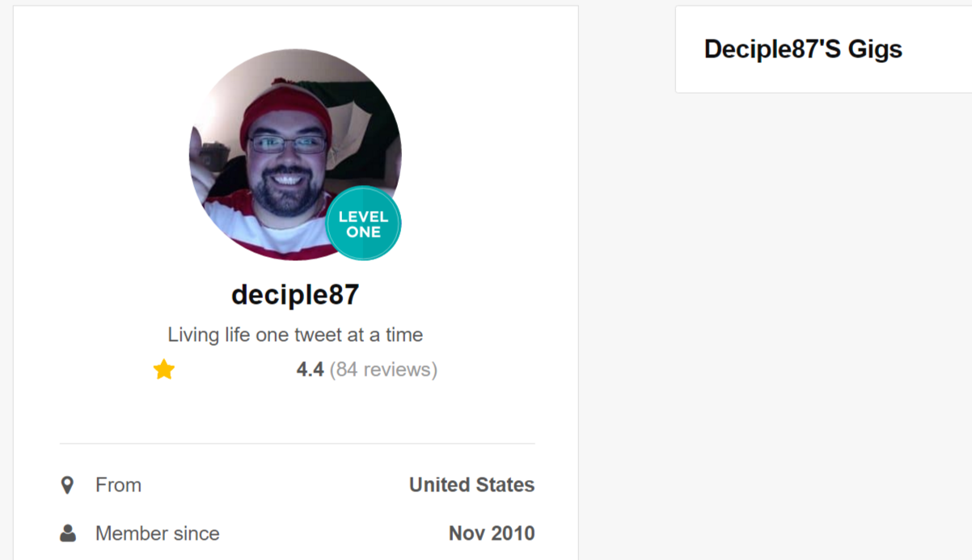
Task: Select the deciple87 username heading
Action: 295,295
